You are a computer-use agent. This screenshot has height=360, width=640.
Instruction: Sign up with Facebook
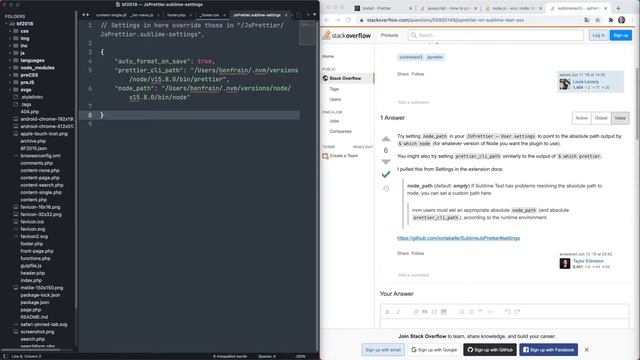pos(549,350)
